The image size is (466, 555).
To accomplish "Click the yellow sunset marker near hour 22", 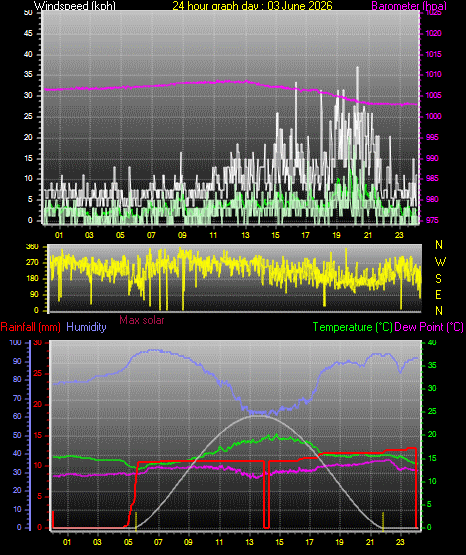I will pyautogui.click(x=383, y=521).
